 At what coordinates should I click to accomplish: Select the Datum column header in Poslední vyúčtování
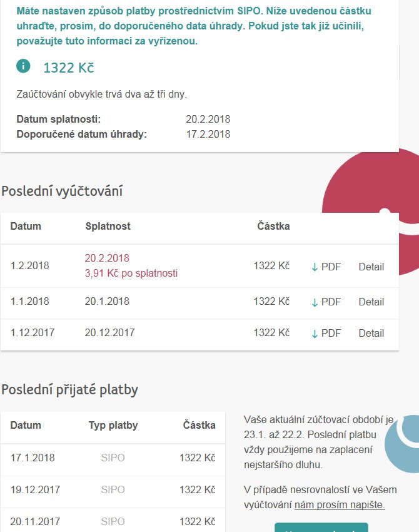coord(26,227)
